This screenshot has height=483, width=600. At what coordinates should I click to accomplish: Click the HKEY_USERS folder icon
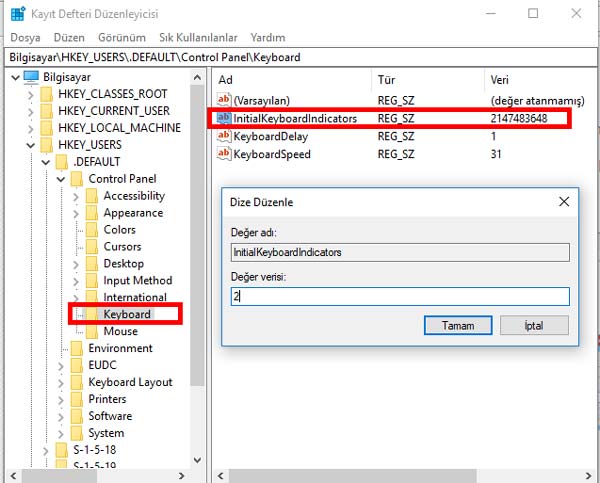coord(47,145)
